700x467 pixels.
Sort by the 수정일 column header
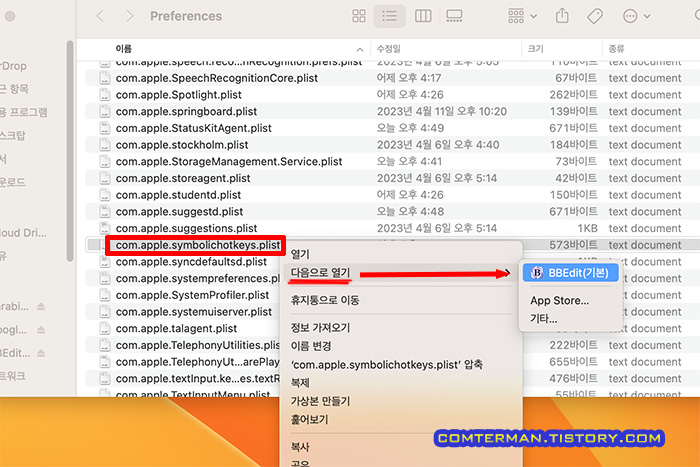pos(389,49)
